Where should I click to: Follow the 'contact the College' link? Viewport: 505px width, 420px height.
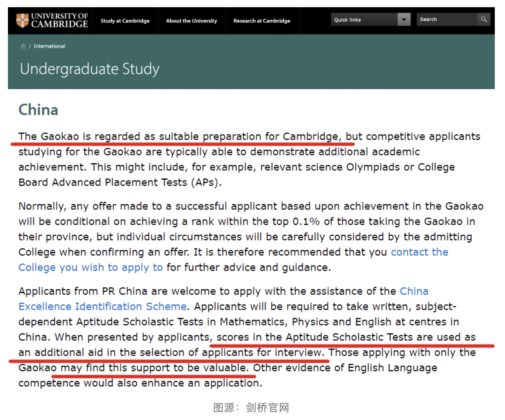[419, 252]
